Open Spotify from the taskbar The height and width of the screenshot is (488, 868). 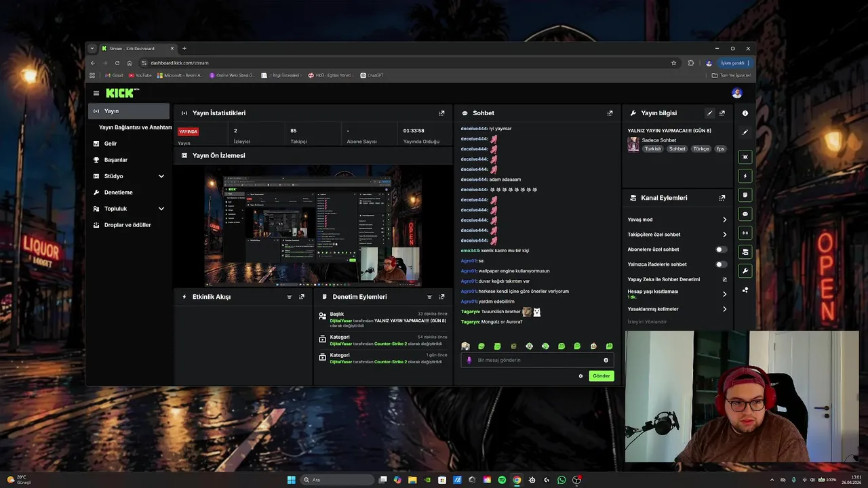coord(502,480)
